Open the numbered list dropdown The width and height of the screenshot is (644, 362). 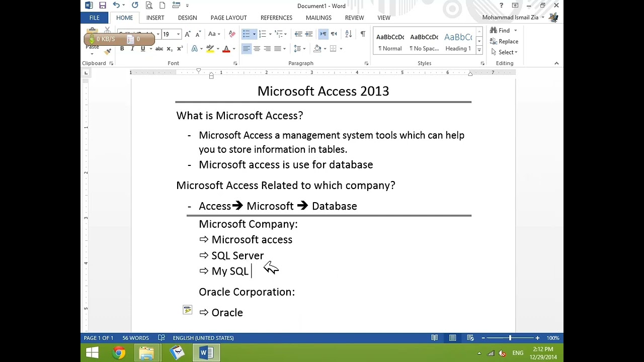point(270,34)
